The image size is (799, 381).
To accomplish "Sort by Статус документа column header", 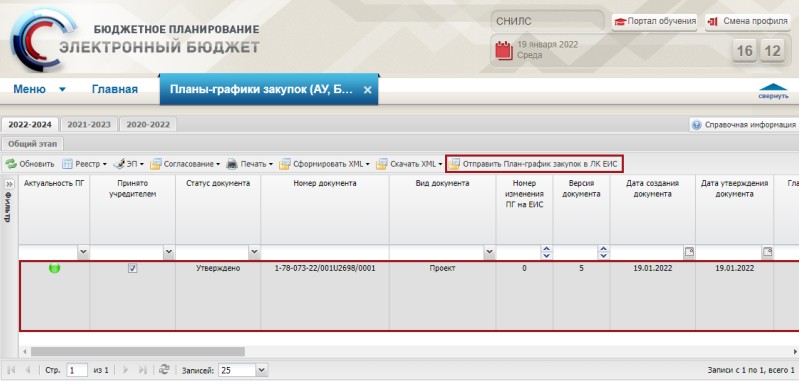I will [x=218, y=210].
